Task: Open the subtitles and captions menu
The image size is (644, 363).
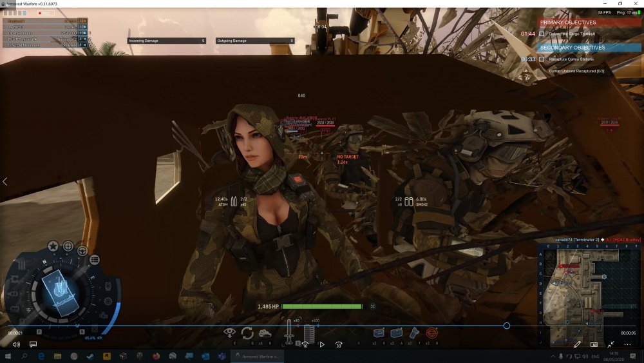Action: pyautogui.click(x=33, y=344)
